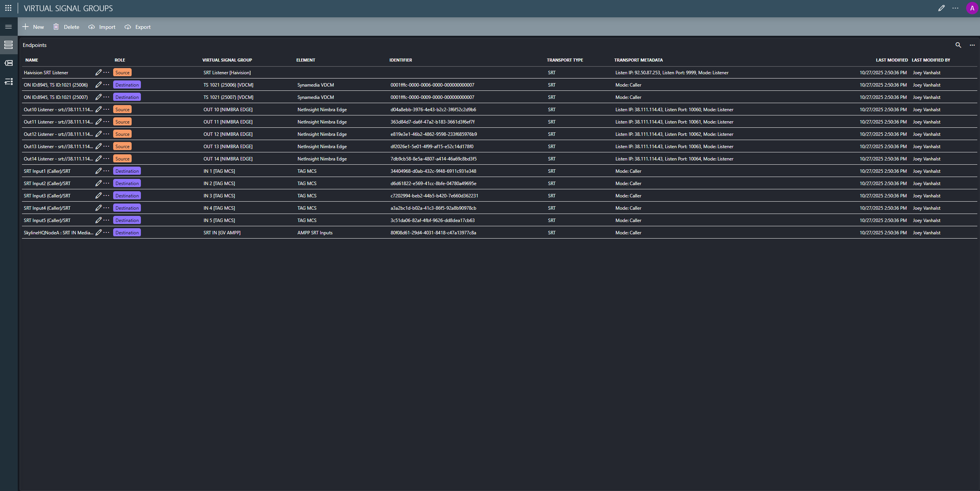Open the Out12 Listener row ellipsis menu
The image size is (980, 491).
(107, 134)
